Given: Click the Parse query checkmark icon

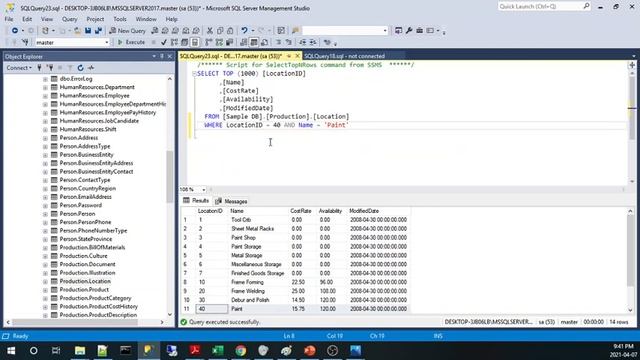Looking at the screenshot, I should point(164,42).
